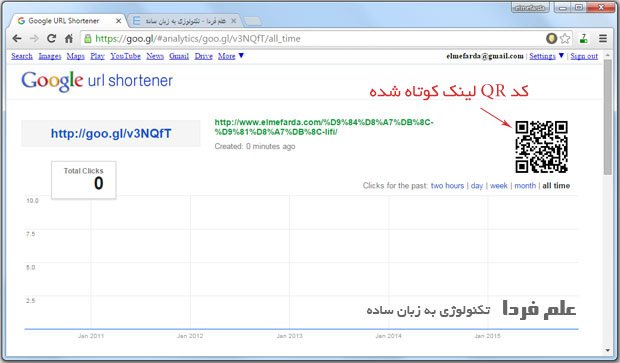
Task: Open the goo.gl/v3NQfT short link
Action: click(x=111, y=133)
